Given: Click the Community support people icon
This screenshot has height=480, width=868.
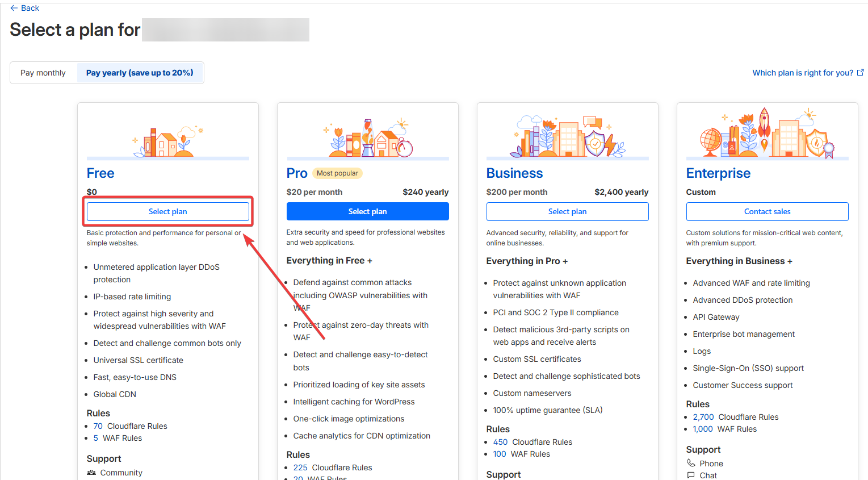Looking at the screenshot, I should (x=91, y=473).
